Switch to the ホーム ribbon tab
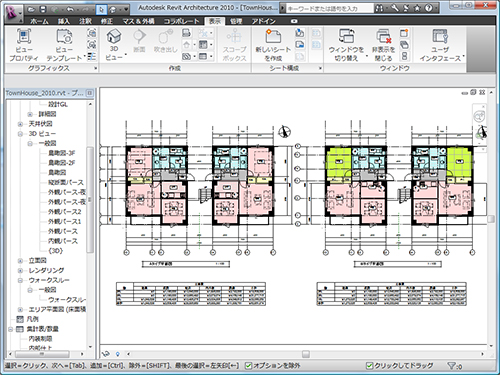The width and height of the screenshot is (500, 375). [x=39, y=21]
